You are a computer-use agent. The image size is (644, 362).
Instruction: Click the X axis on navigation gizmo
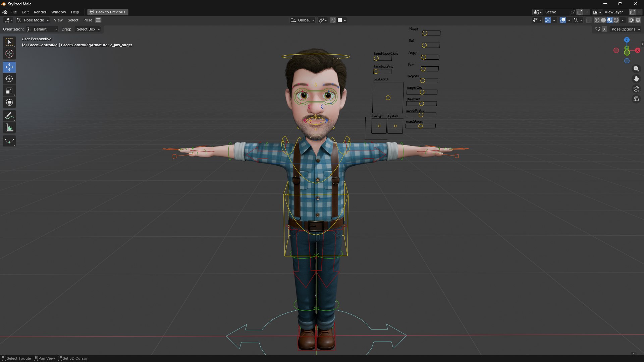click(637, 50)
